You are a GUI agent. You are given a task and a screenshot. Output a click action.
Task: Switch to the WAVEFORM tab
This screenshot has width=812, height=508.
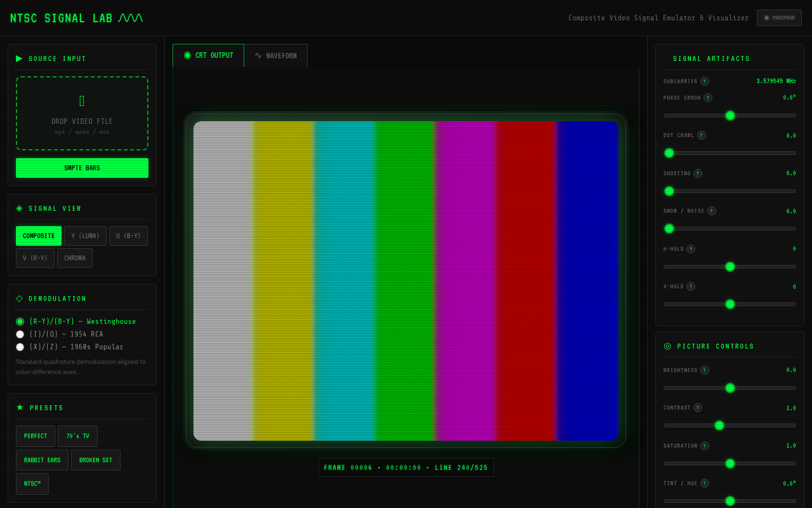click(x=276, y=55)
